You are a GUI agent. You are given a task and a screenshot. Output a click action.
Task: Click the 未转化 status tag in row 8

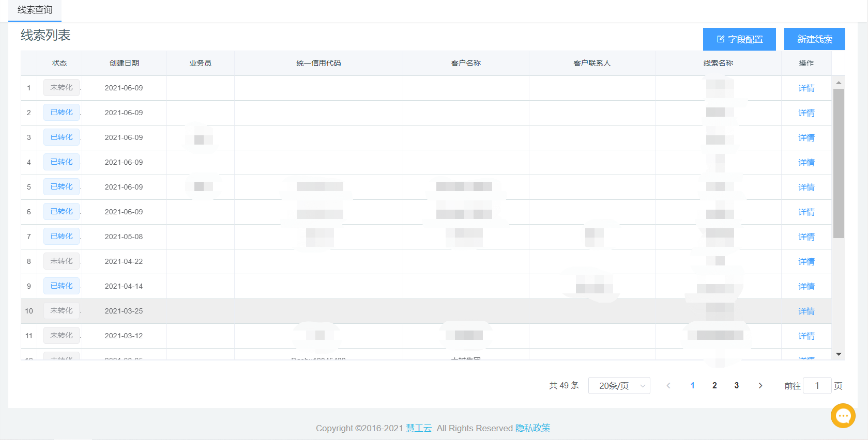pyautogui.click(x=62, y=261)
